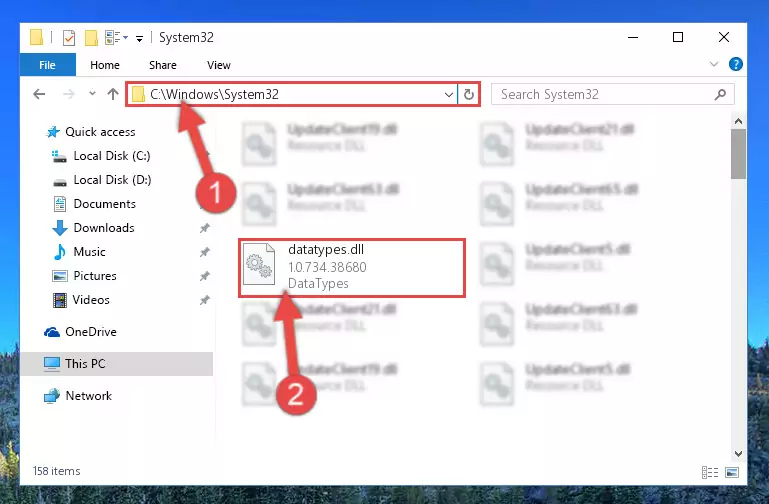769x504 pixels.
Task: Open Music in the sidebar
Action: [x=89, y=252]
